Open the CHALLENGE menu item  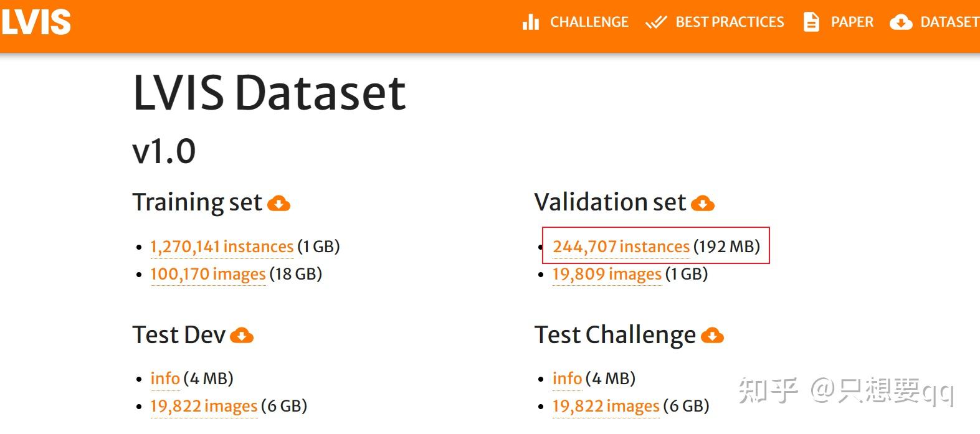pyautogui.click(x=589, y=22)
